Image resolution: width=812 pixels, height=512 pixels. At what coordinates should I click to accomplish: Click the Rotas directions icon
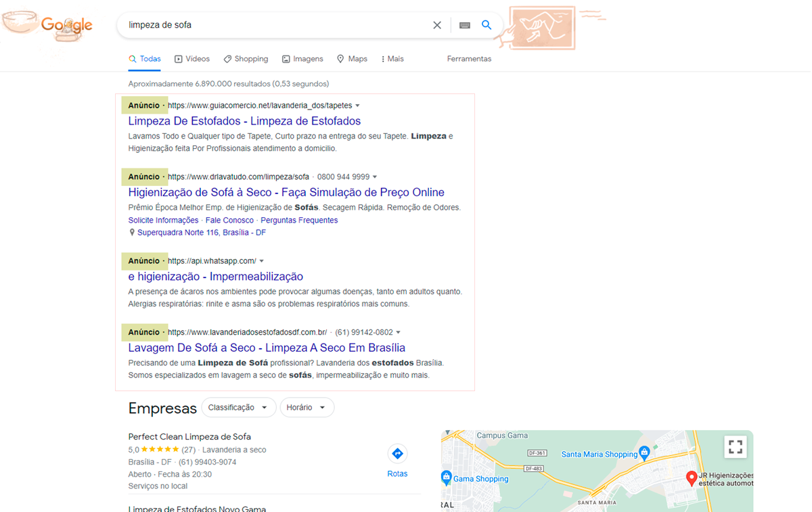(x=397, y=453)
